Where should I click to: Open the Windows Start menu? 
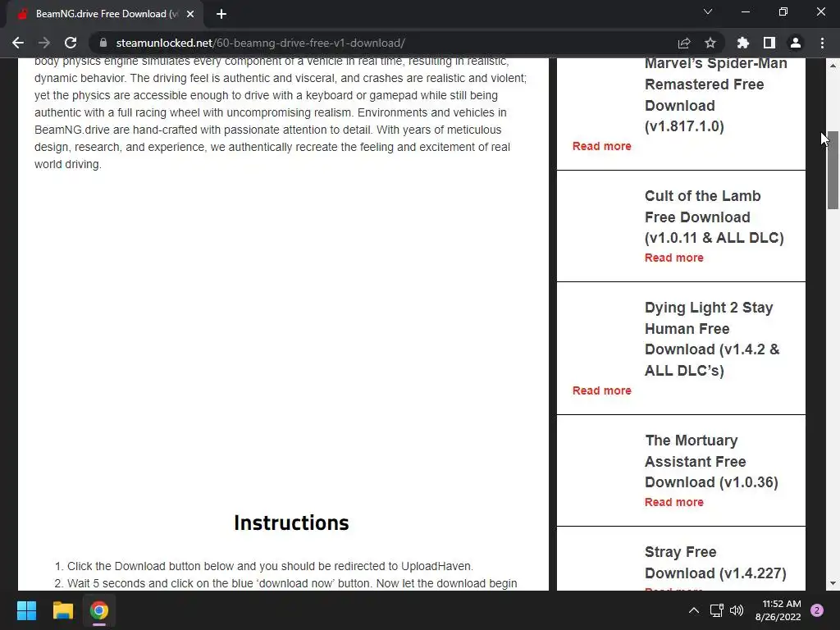point(26,610)
